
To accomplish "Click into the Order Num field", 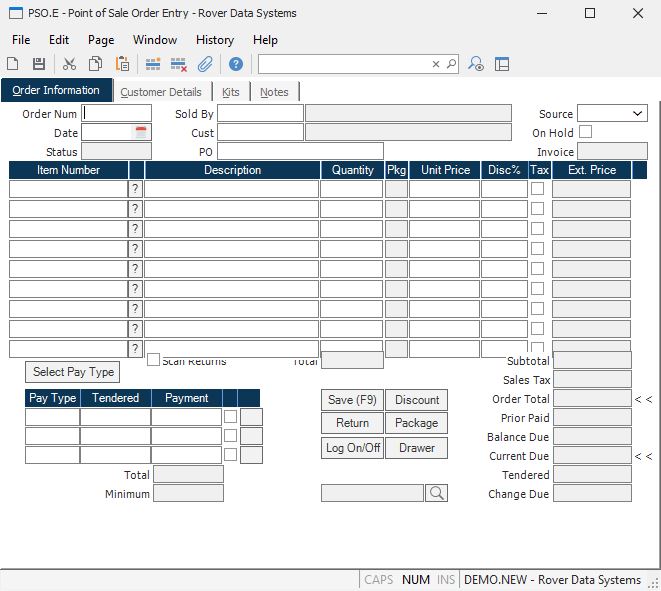I will pos(117,114).
